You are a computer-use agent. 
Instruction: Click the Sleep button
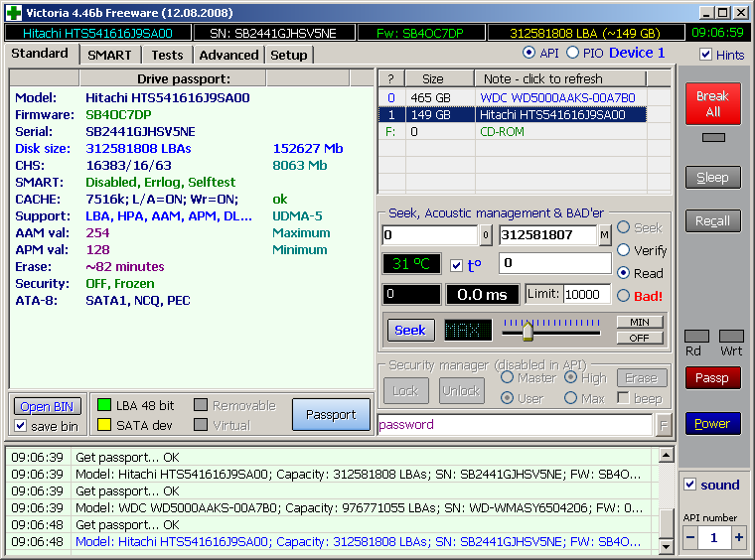click(x=712, y=178)
